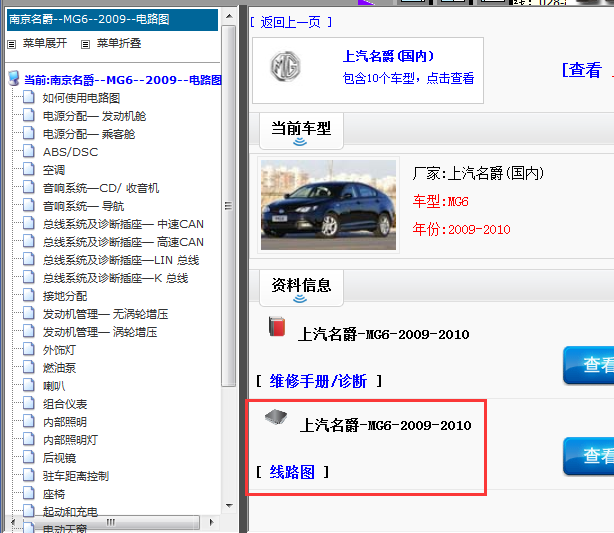614x533 pixels.
Task: Click page icon next to 外饰灯
Action: click(x=29, y=349)
